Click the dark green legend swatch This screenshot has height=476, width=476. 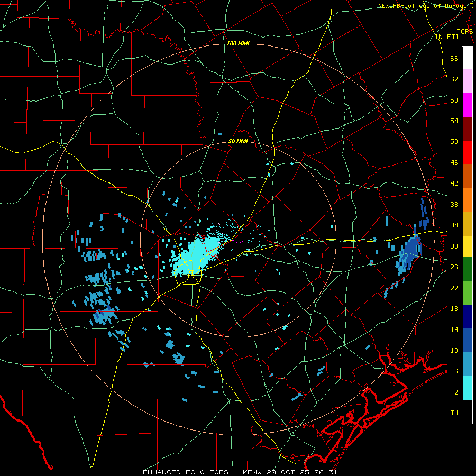[x=467, y=269]
